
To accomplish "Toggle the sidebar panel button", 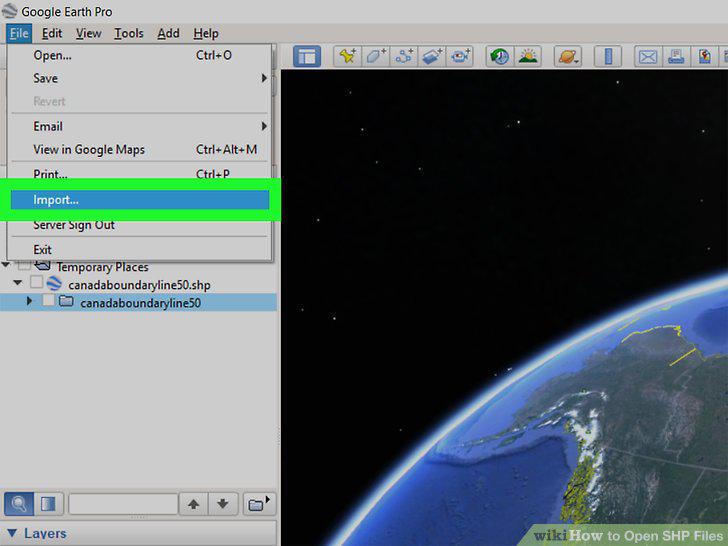I will tap(307, 57).
